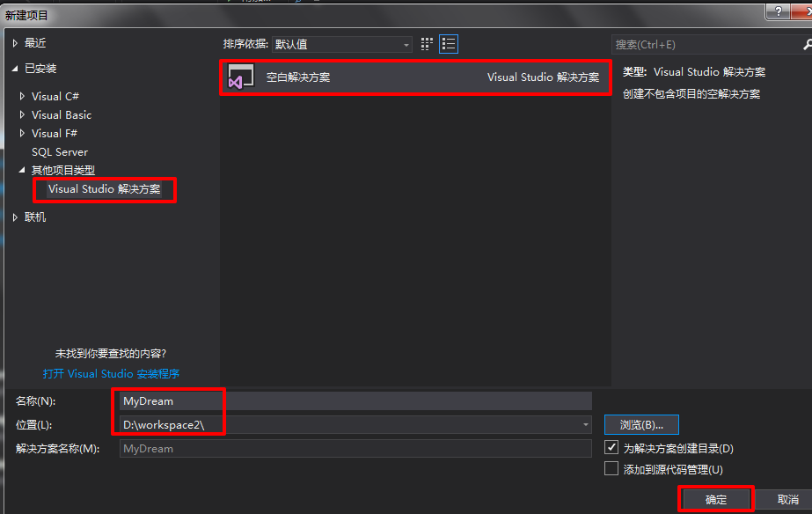Viewport: 812px width, 514px height.
Task: Select SQL Server in the tree
Action: [60, 151]
